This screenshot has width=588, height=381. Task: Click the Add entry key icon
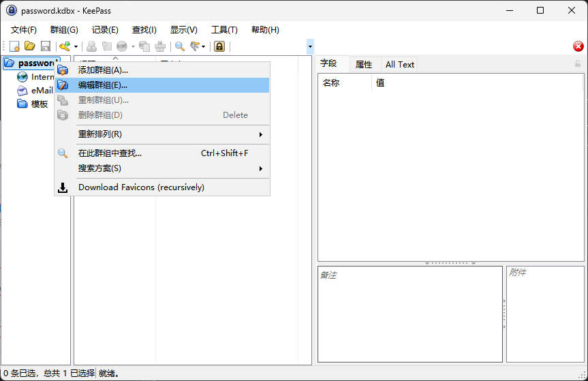[65, 46]
